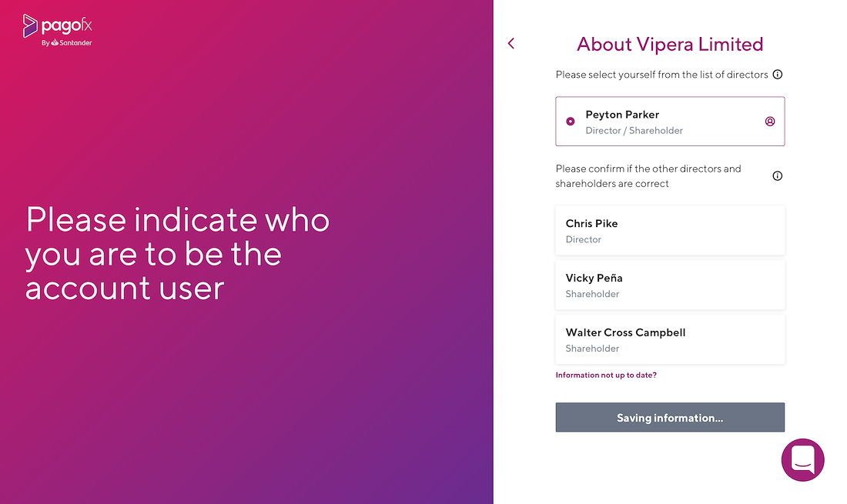Open info tooltip beside confirm directors prompt
Image resolution: width=847 pixels, height=504 pixels.
(778, 176)
